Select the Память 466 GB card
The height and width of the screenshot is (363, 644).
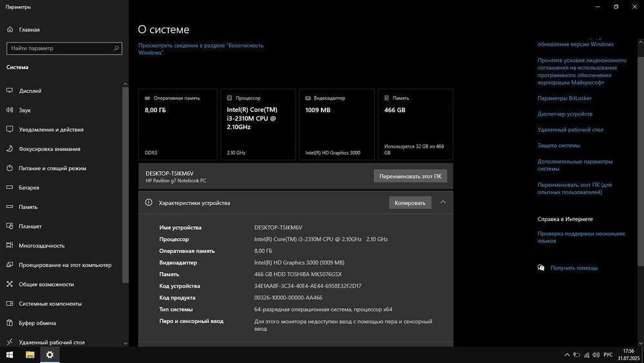pyautogui.click(x=415, y=124)
